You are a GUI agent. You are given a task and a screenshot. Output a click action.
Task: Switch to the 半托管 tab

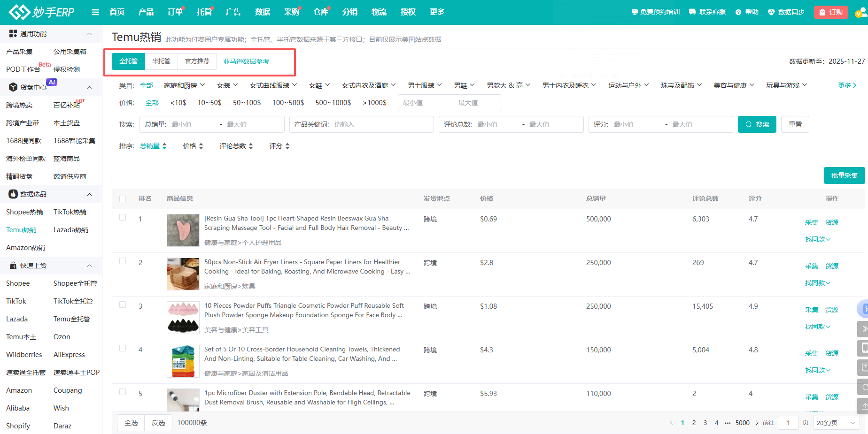(161, 61)
